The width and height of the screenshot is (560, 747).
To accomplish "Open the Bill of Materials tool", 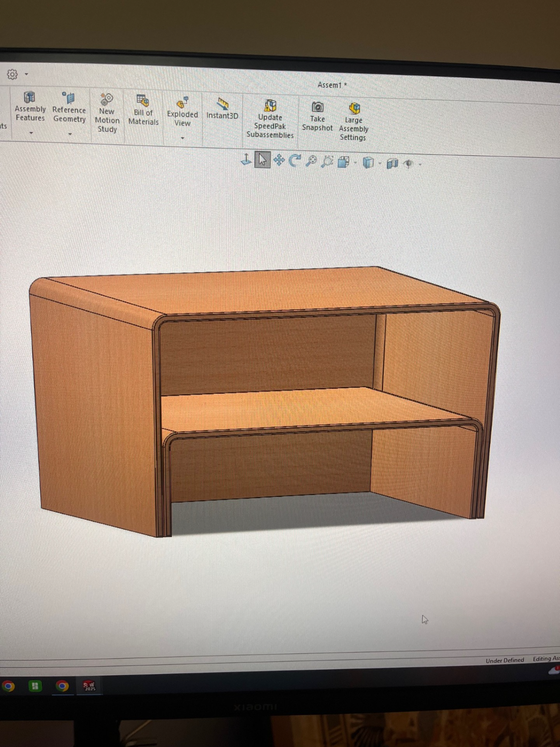I will point(143,110).
